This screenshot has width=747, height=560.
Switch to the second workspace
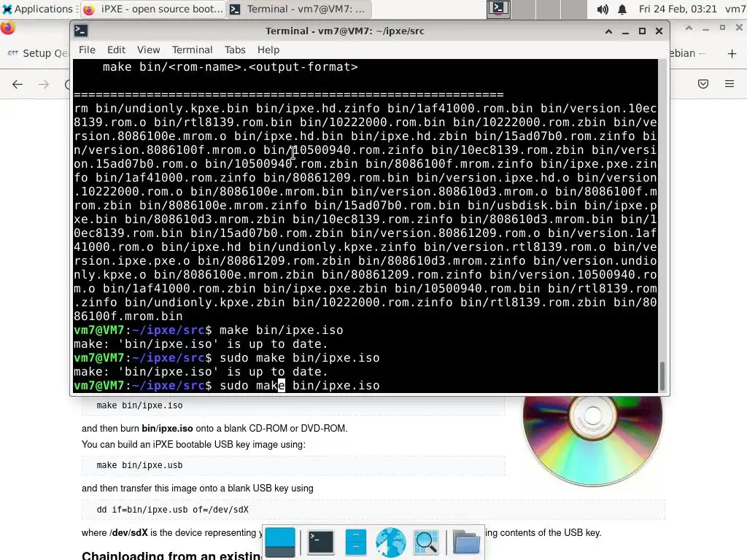524,9
